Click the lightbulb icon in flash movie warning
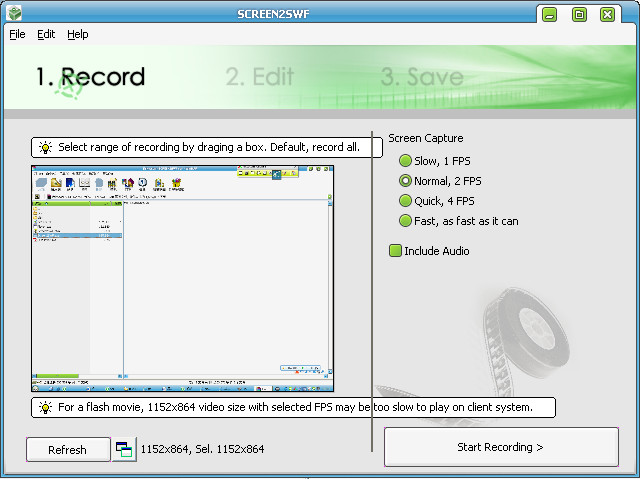 click(x=45, y=408)
